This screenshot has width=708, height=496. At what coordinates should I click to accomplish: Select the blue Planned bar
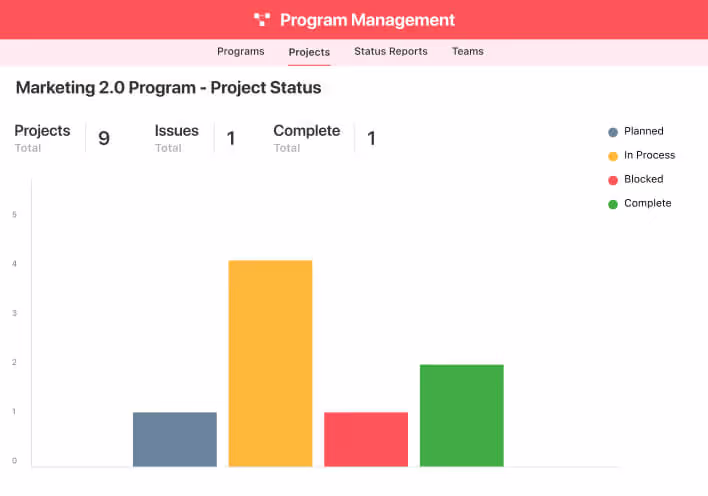(175, 439)
